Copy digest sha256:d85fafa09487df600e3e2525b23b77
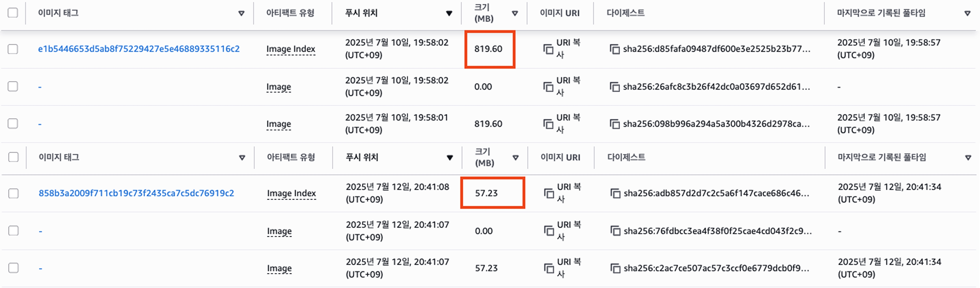Viewport: 980px width, 288px height. 614,49
